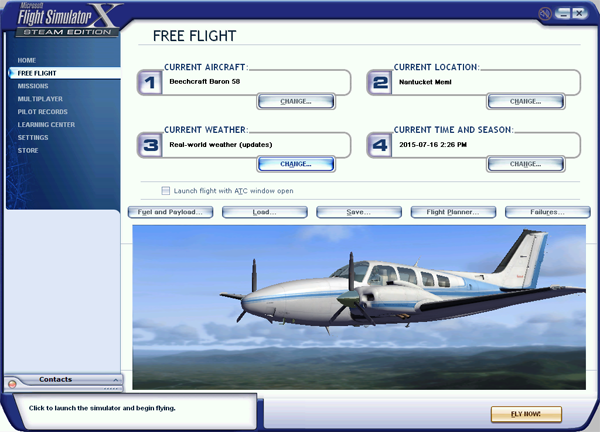Click the number 4 time and season icon
This screenshot has height=432, width=600.
click(379, 145)
